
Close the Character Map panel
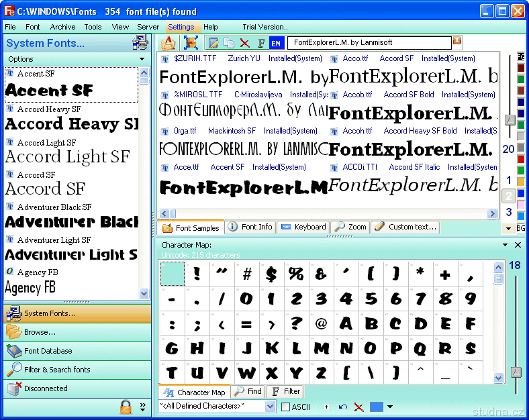pos(518,245)
